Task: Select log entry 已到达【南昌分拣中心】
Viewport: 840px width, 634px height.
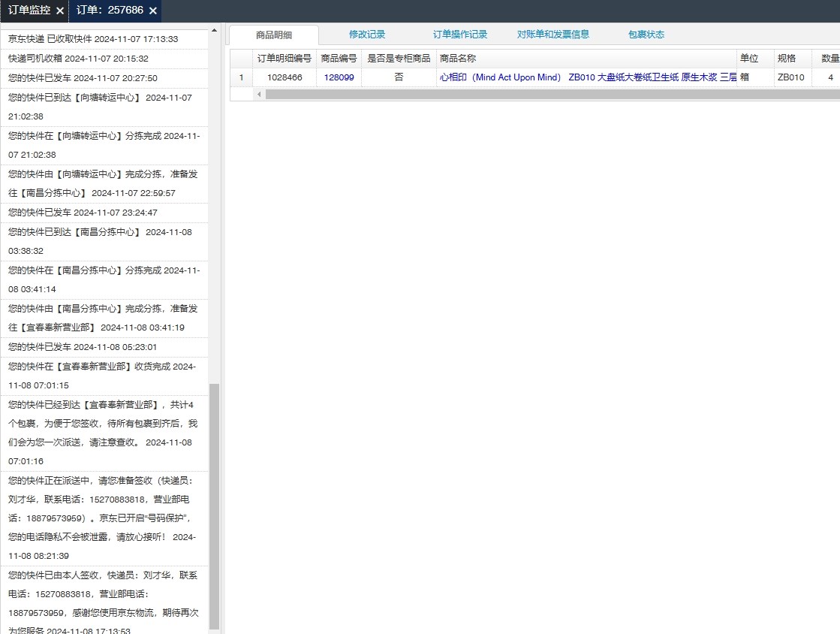Action: 104,241
